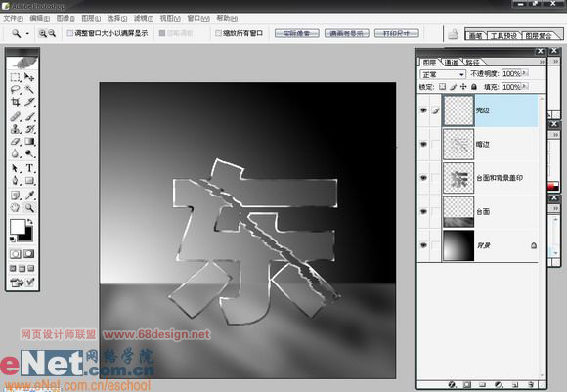The image size is (567, 392).
Task: Select the Eyedropper tool
Action: [29, 196]
